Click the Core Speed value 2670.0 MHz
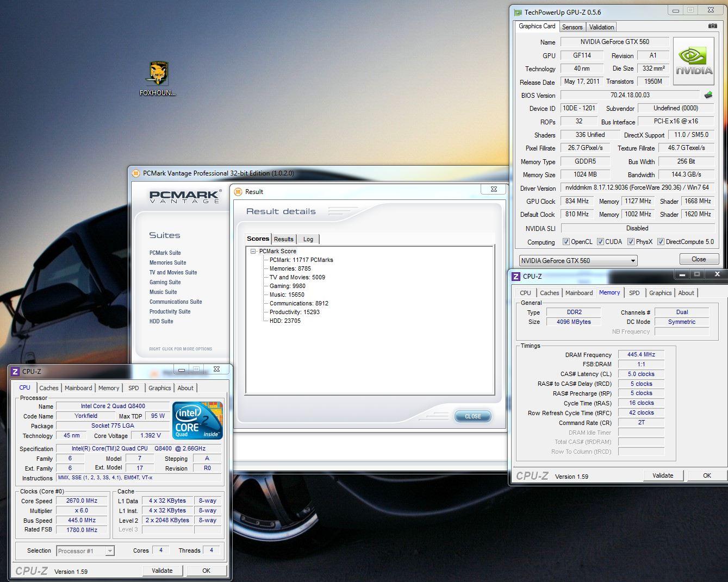Image resolution: width=728 pixels, height=582 pixels. pyautogui.click(x=82, y=501)
